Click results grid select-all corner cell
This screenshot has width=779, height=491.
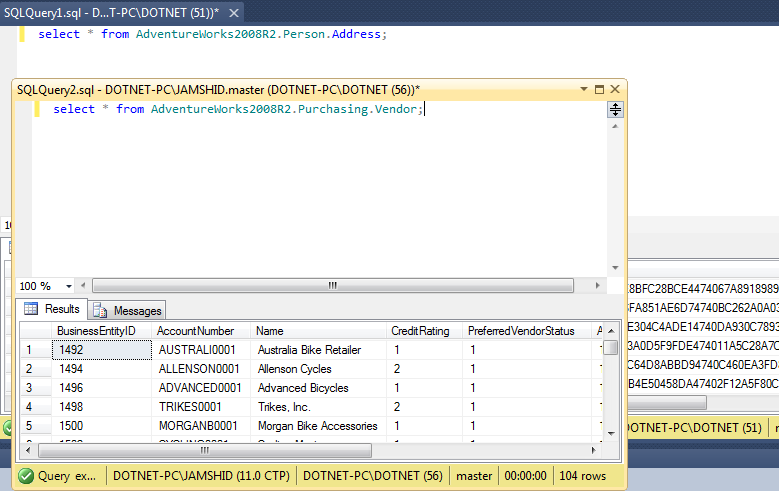tap(35, 331)
